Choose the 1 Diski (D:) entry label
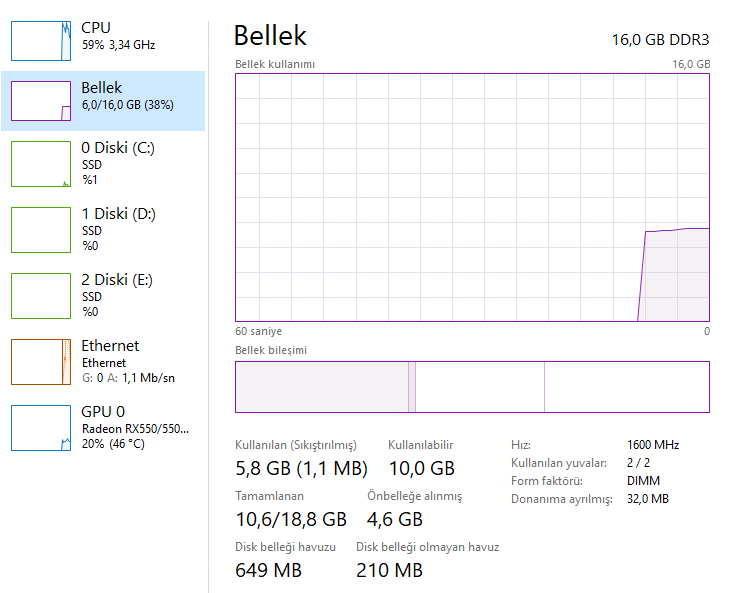Screen dimensions: 729x593 [118, 214]
